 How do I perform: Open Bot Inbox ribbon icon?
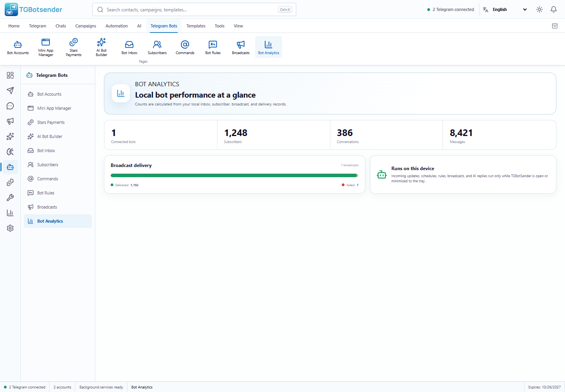click(x=129, y=47)
